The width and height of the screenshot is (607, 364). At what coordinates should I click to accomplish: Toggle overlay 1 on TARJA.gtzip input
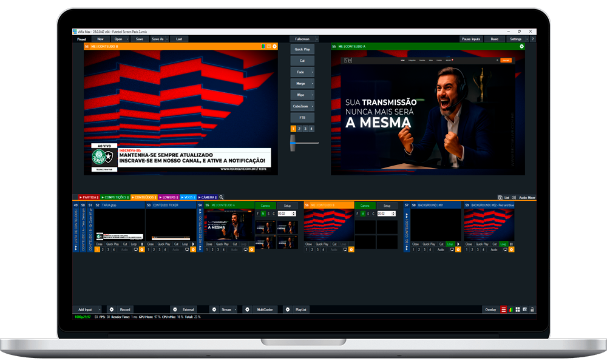click(98, 249)
